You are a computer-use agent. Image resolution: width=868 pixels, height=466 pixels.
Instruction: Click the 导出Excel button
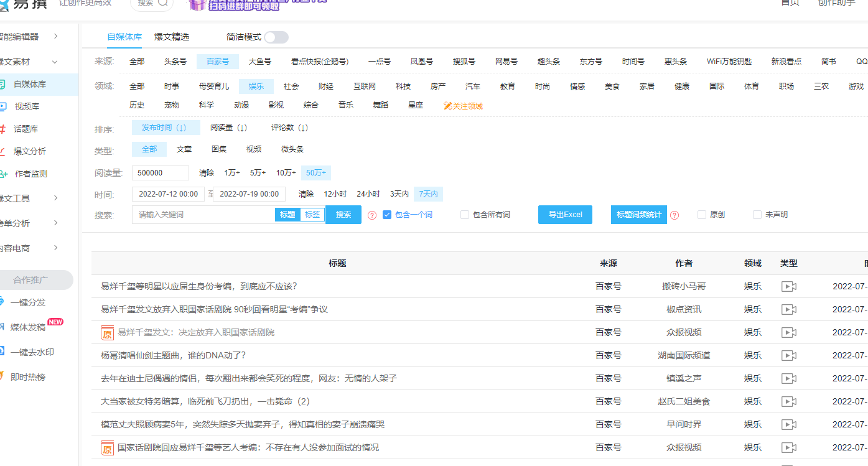pos(566,215)
